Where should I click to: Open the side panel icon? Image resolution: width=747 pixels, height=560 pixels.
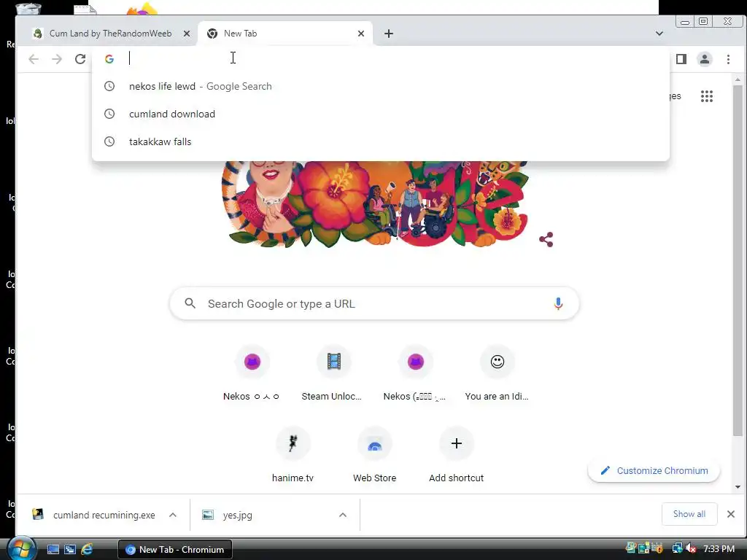click(x=681, y=59)
